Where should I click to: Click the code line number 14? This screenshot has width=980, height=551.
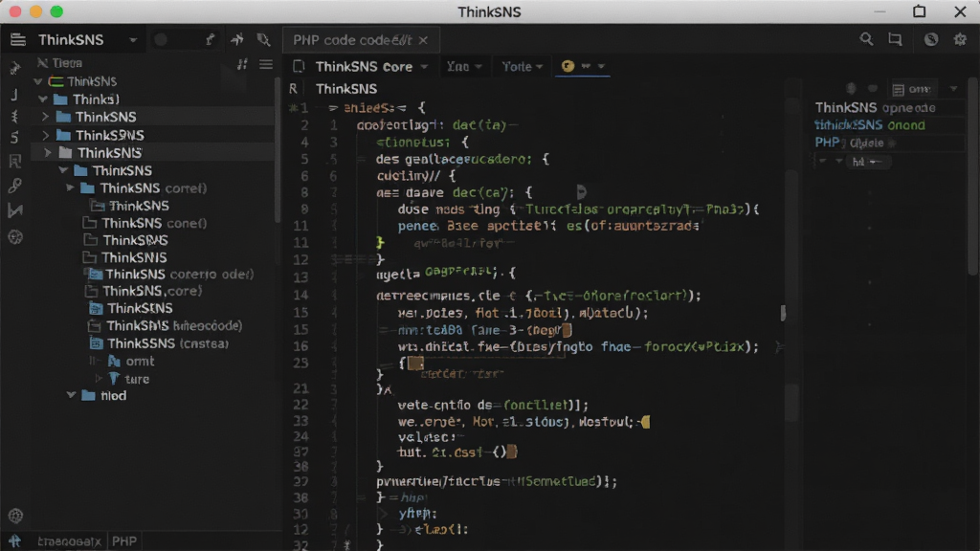[301, 295]
